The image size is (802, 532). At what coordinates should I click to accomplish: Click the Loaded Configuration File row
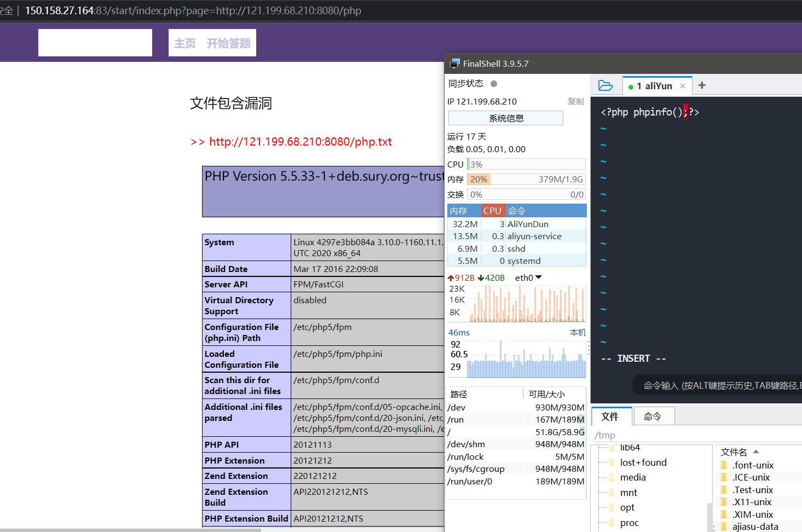tap(323, 359)
